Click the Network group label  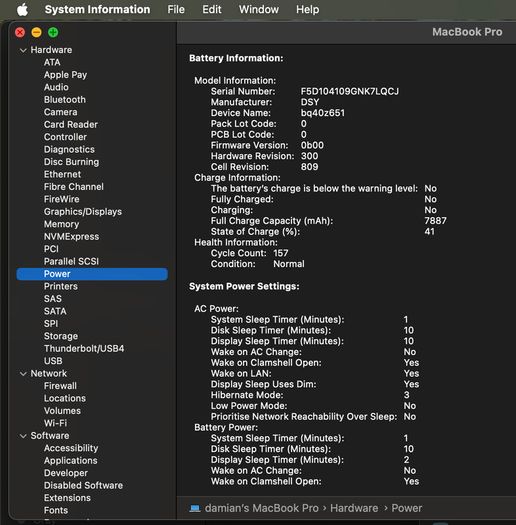(49, 373)
